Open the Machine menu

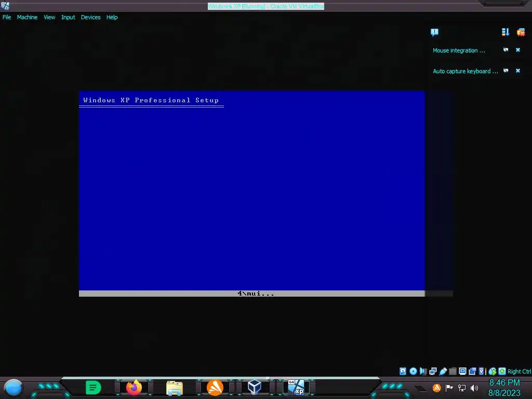pos(27,17)
